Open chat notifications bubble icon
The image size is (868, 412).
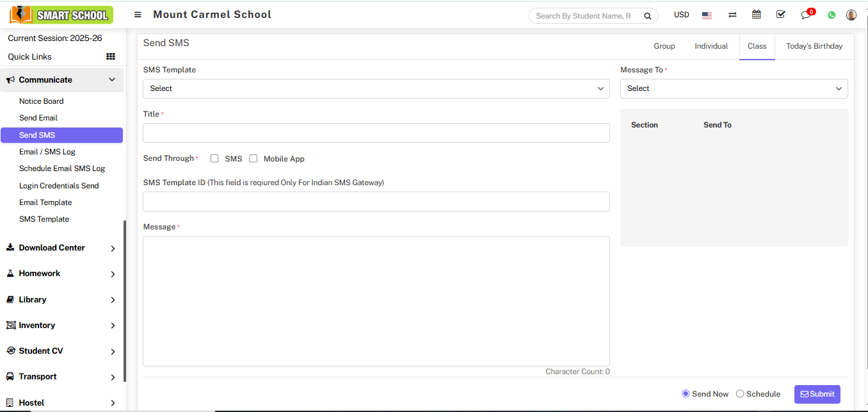click(x=806, y=15)
